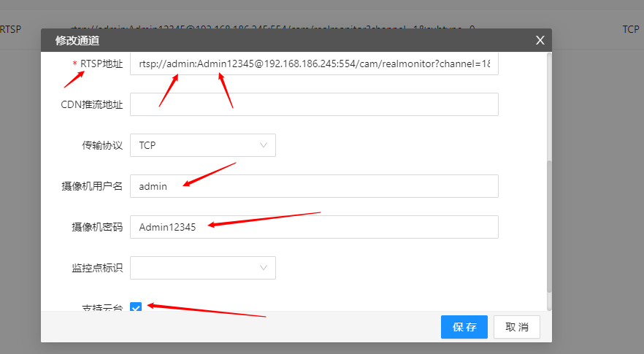Image resolution: width=644 pixels, height=354 pixels.
Task: Expand the 监控点标识 dropdown
Action: coord(203,268)
